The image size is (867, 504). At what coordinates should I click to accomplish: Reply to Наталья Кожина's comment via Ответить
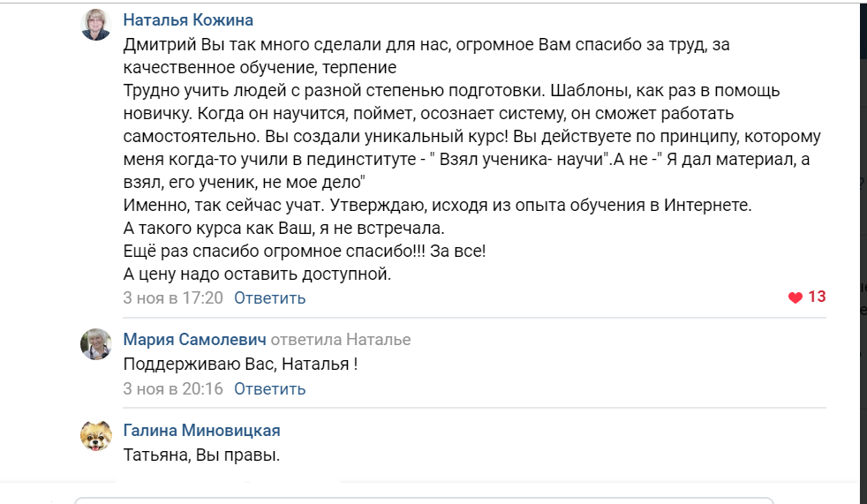269,298
